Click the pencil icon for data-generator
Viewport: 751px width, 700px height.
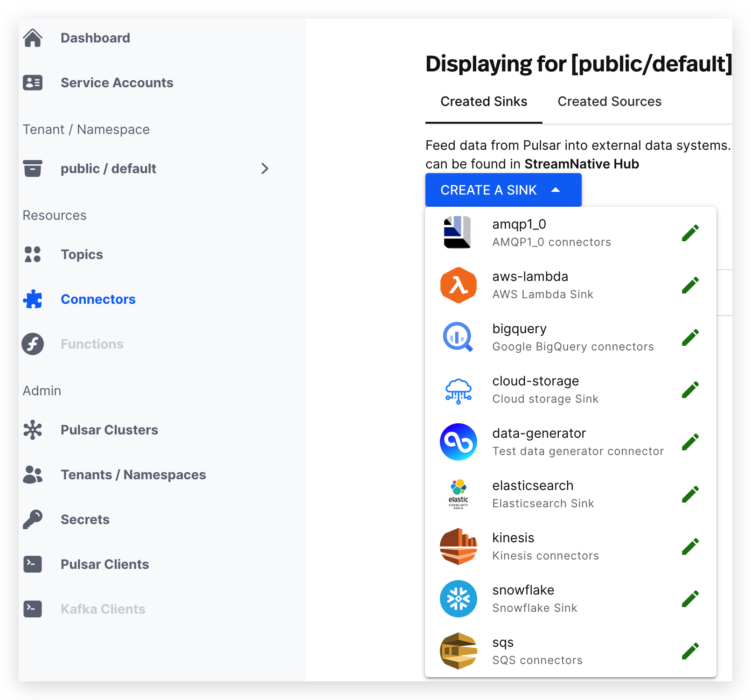pyautogui.click(x=690, y=442)
